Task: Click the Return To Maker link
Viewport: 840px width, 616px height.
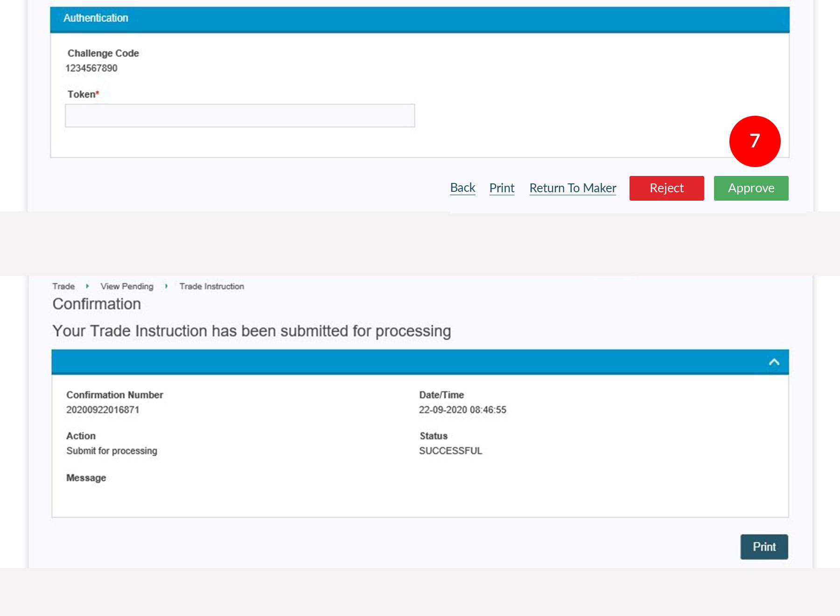Action: coord(573,188)
